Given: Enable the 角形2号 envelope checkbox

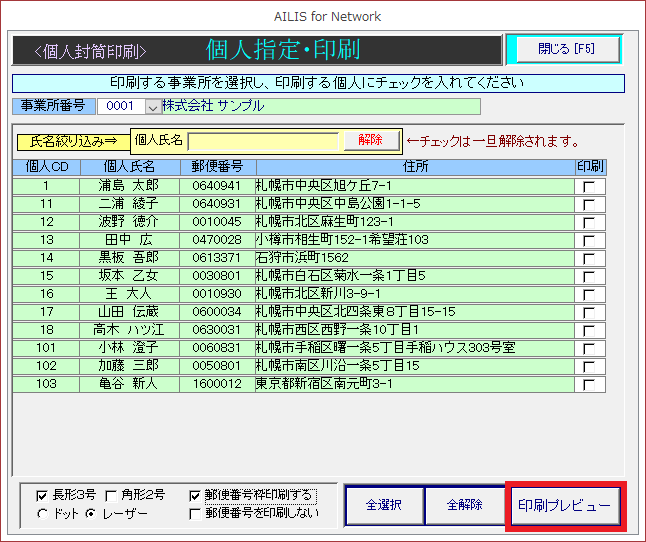Looking at the screenshot, I should [x=111, y=495].
